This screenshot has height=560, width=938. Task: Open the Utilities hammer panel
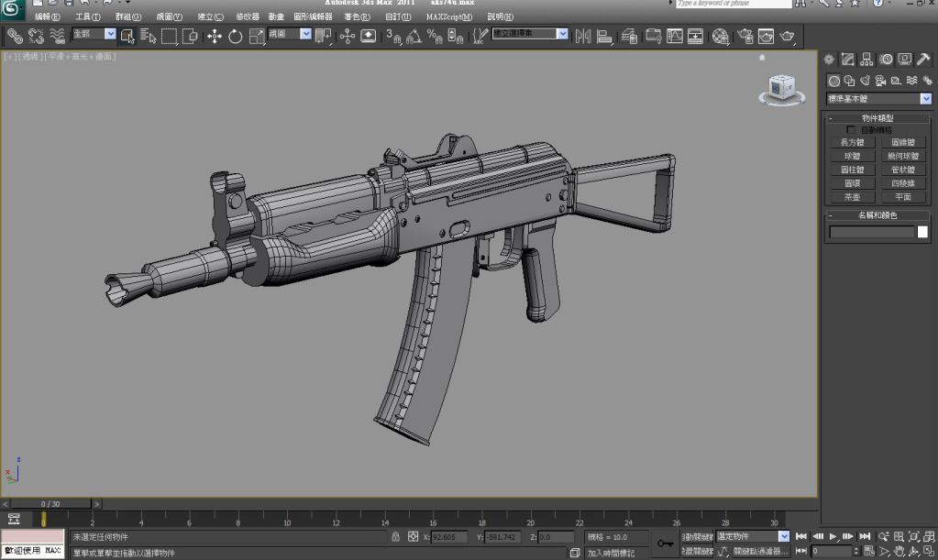click(923, 60)
